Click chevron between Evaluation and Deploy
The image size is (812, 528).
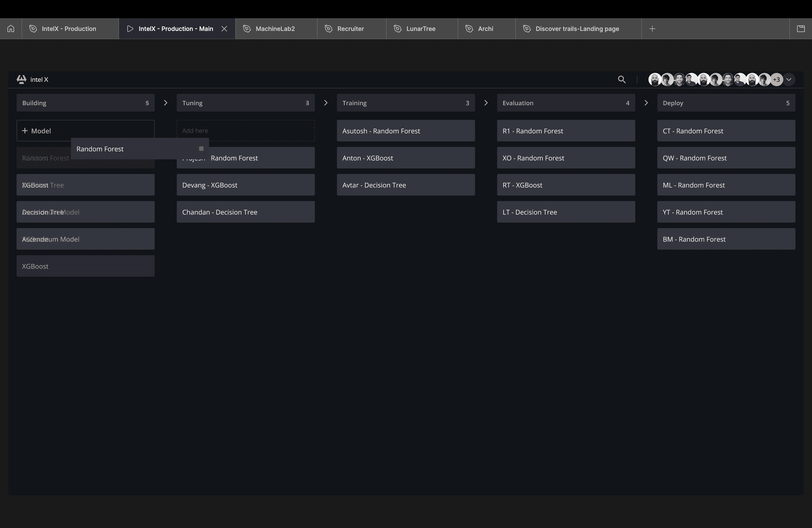pos(646,103)
